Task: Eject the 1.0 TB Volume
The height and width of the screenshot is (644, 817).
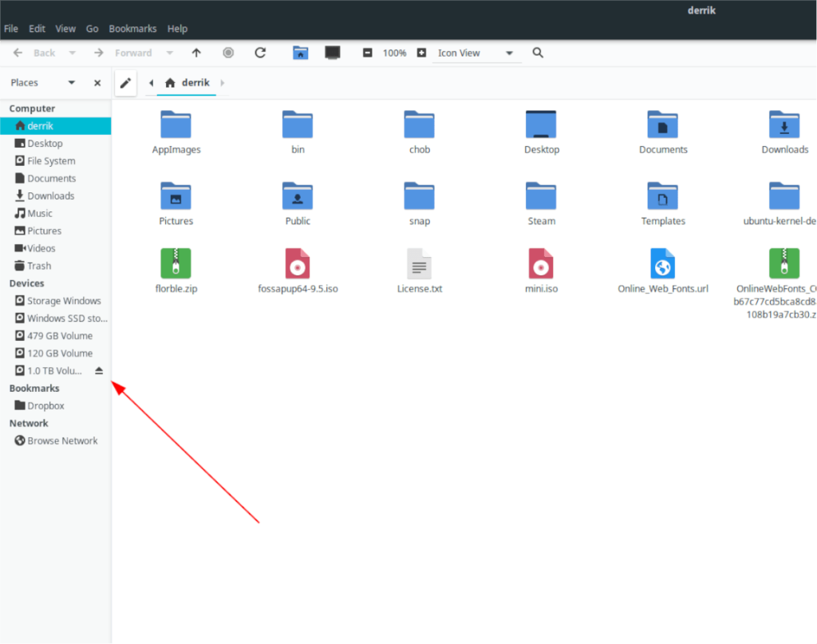Action: click(99, 370)
